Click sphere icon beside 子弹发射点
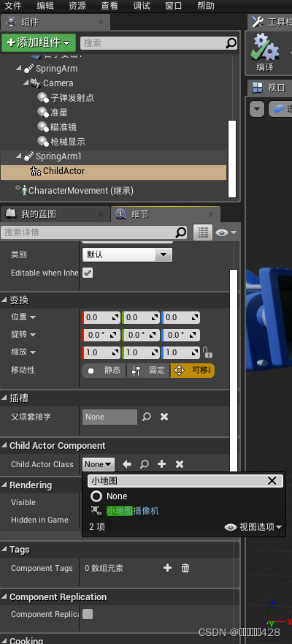Viewport: 292px width, 644px height. [43, 98]
